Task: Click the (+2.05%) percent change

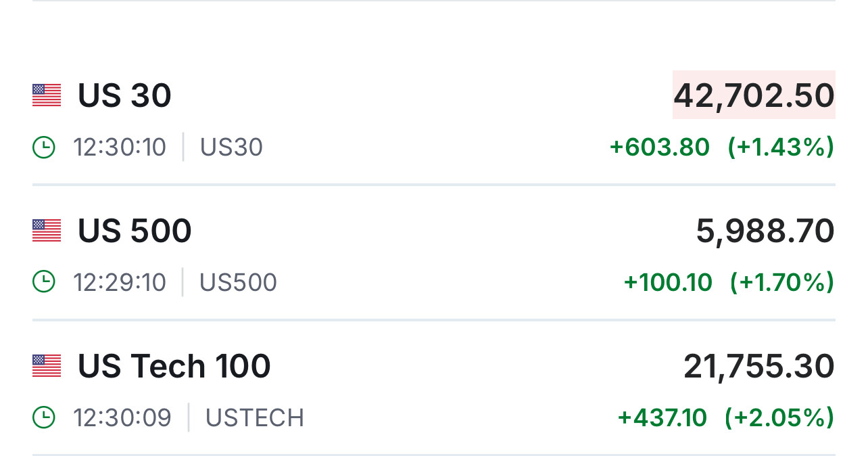Action: tap(779, 417)
